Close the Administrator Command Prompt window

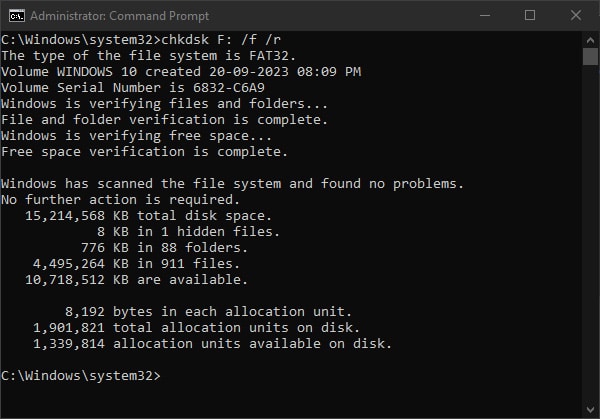tap(575, 15)
